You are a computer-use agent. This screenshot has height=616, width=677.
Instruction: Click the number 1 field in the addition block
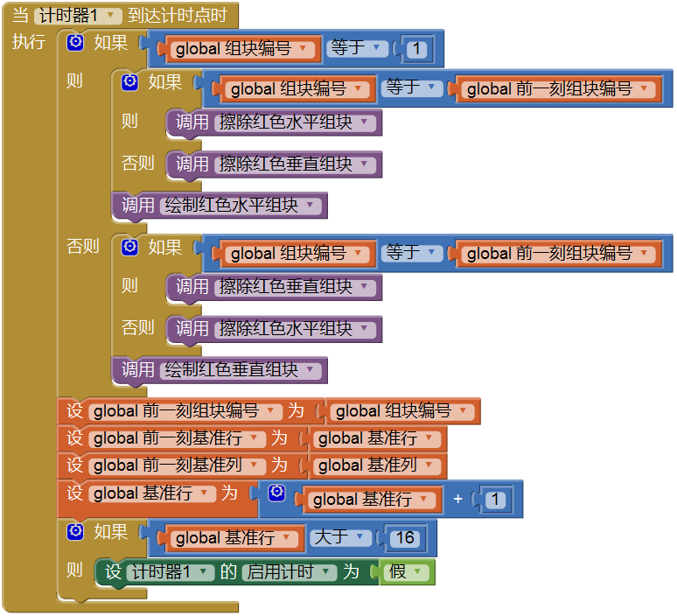click(496, 500)
